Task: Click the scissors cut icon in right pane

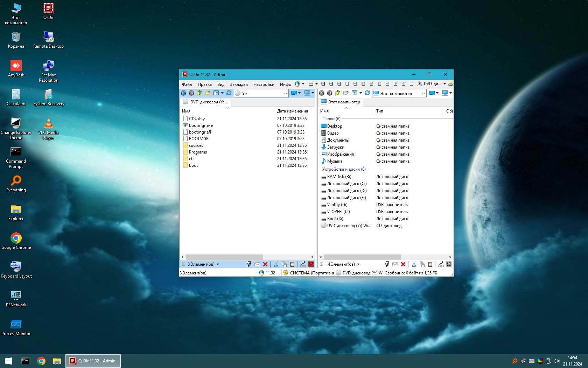Action: click(414, 264)
